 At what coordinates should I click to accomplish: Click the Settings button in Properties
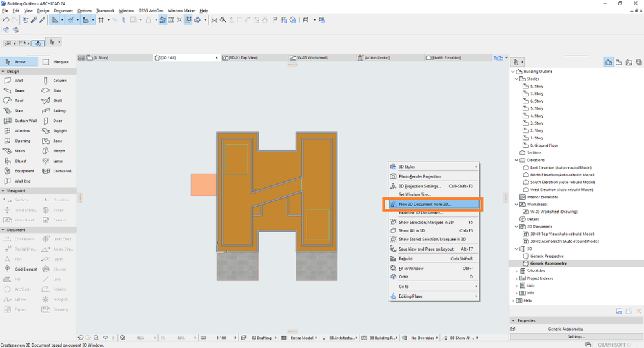pos(576,336)
